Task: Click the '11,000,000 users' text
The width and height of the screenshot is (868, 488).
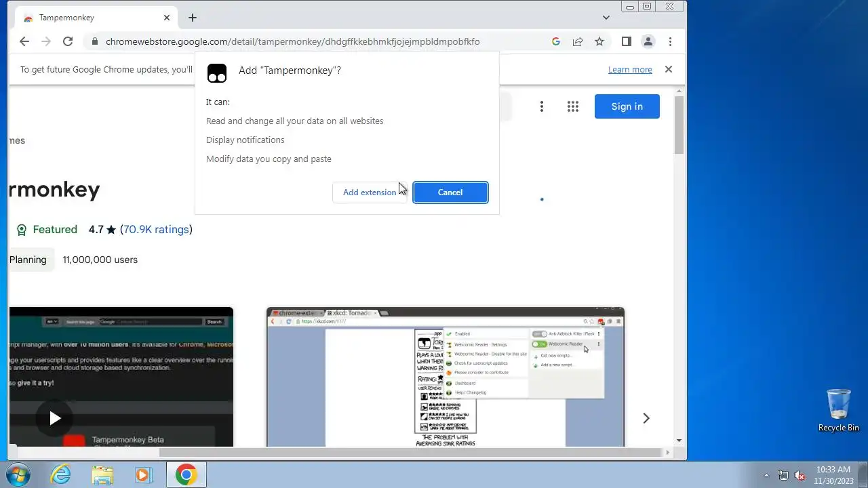Action: pyautogui.click(x=100, y=260)
